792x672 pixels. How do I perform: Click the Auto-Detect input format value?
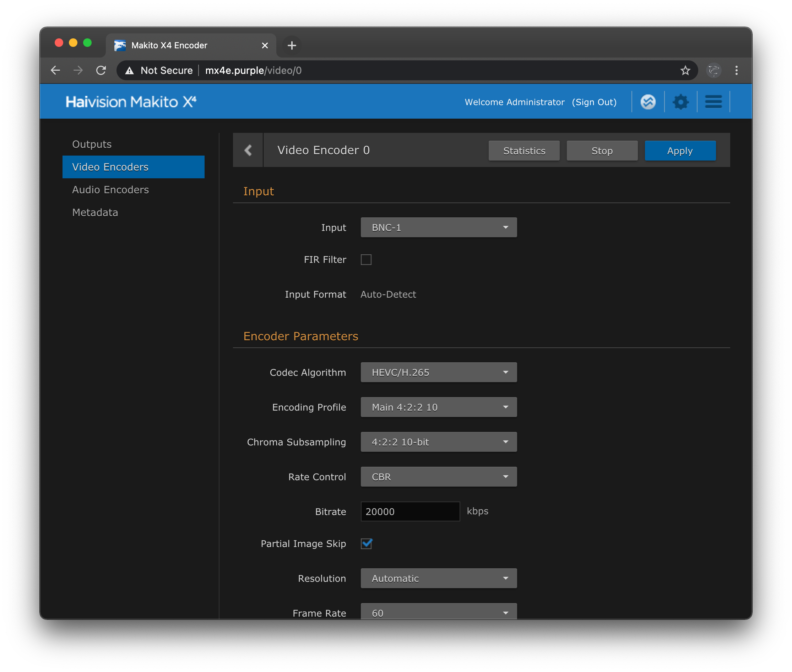click(x=388, y=294)
